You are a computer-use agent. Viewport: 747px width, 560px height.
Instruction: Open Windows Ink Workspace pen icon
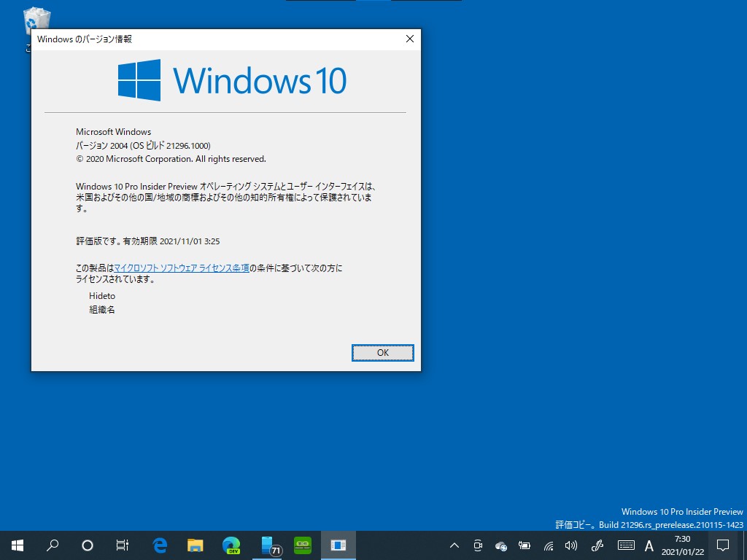click(x=597, y=545)
